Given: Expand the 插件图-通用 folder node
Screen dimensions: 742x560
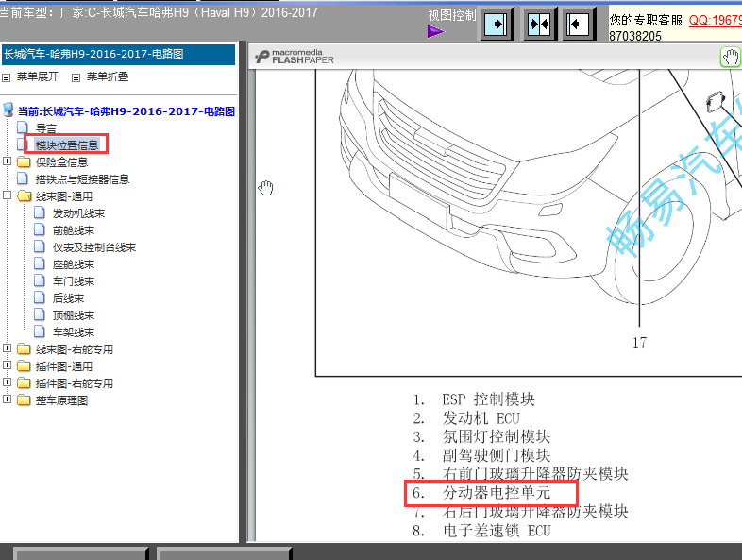Looking at the screenshot, I should point(8,365).
